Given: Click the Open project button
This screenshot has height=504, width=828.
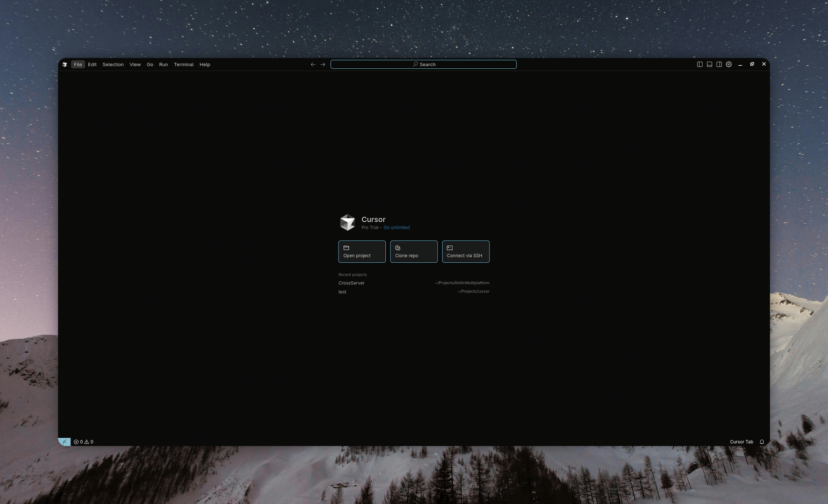Looking at the screenshot, I should (362, 251).
